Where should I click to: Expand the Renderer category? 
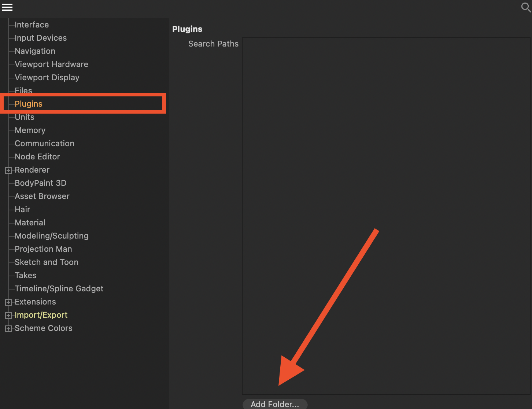point(8,170)
